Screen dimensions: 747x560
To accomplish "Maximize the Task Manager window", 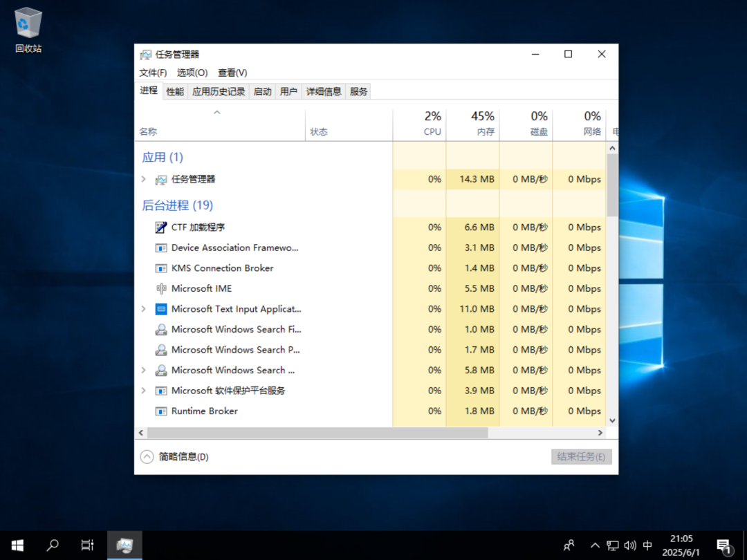I will click(568, 55).
